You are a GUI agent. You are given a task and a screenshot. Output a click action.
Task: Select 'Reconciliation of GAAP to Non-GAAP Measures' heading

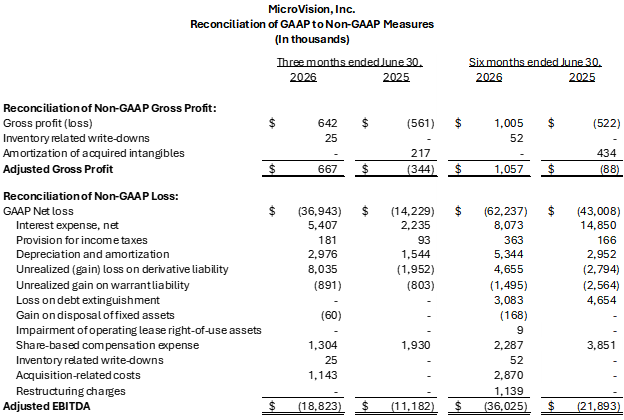point(312,24)
